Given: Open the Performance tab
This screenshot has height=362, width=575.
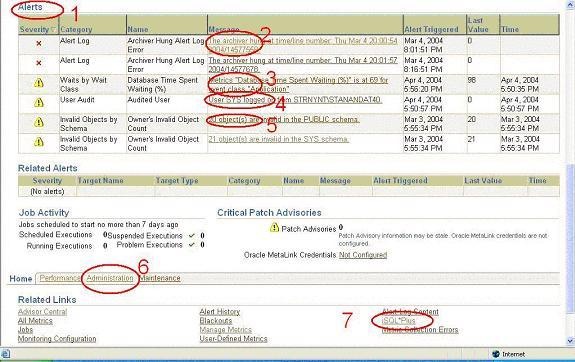Looking at the screenshot, I should 60,278.
